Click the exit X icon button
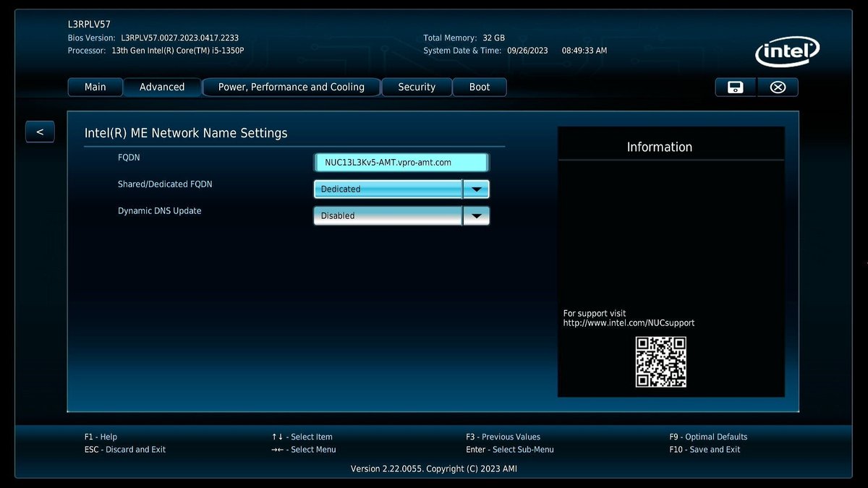Viewport: 868px width, 488px height. click(778, 87)
